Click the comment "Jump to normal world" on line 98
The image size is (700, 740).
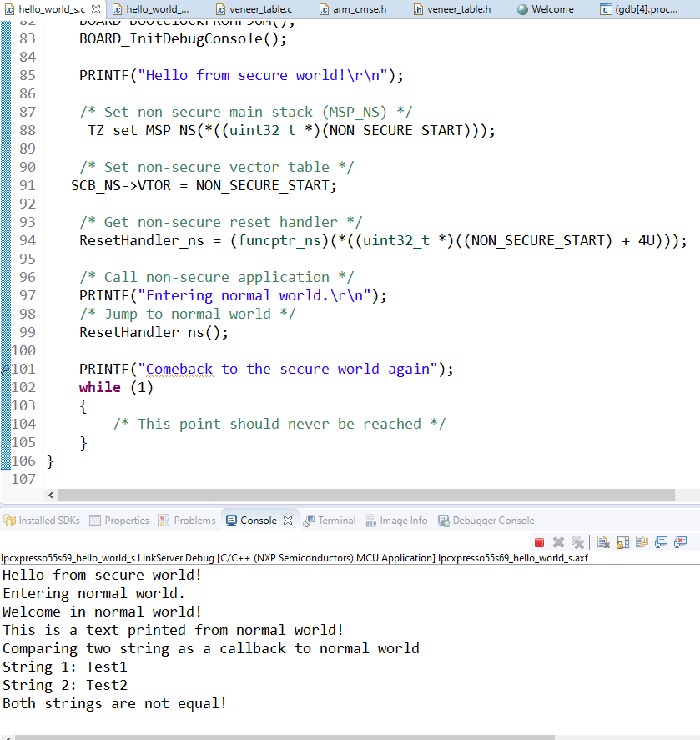tap(188, 314)
